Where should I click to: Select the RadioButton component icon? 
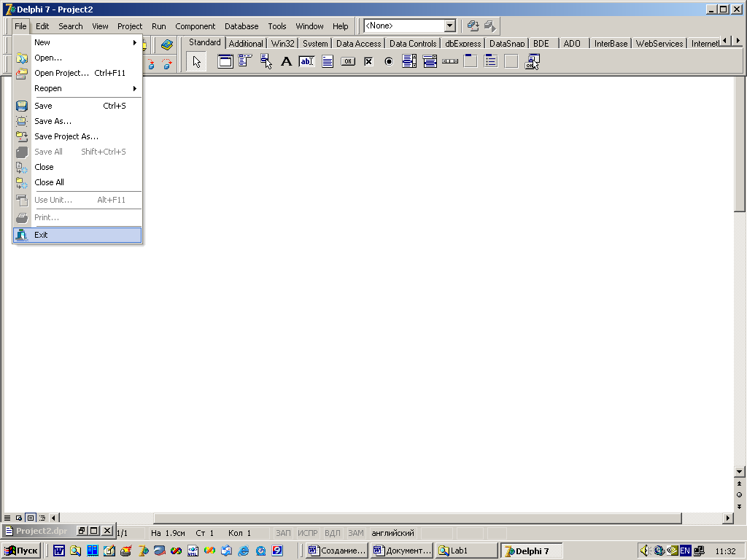pyautogui.click(x=389, y=61)
